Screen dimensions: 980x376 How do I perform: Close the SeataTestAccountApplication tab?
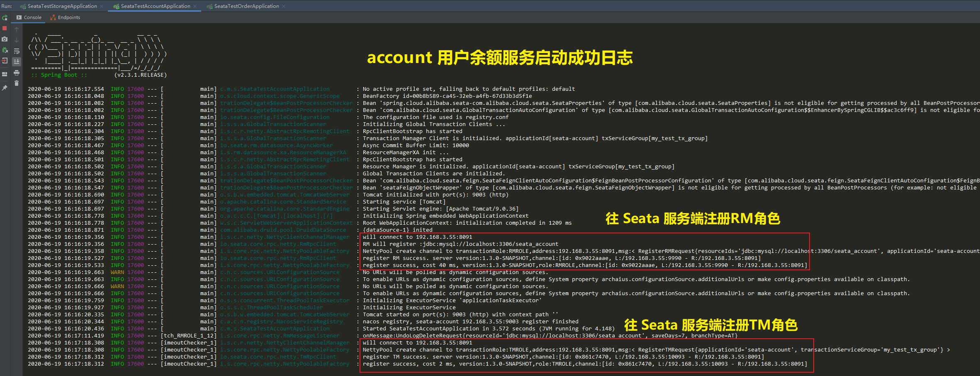pos(195,6)
